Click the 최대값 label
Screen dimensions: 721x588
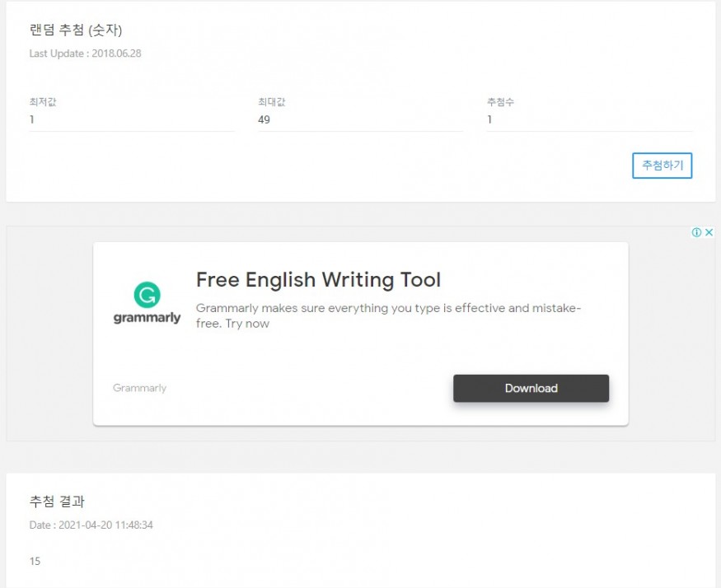(271, 102)
